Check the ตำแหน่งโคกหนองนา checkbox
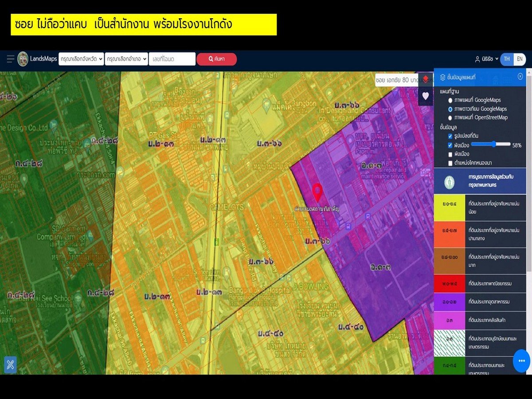Viewport: 532px width, 399px height. click(450, 163)
